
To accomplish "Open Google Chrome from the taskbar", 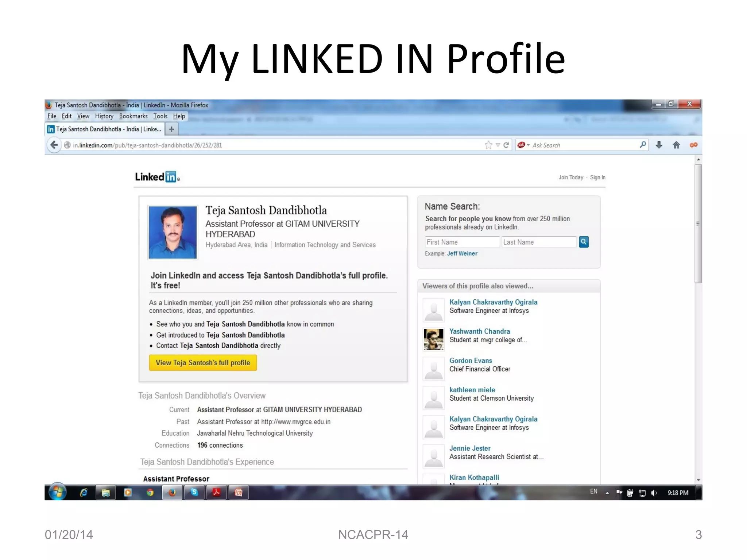I will click(x=150, y=493).
